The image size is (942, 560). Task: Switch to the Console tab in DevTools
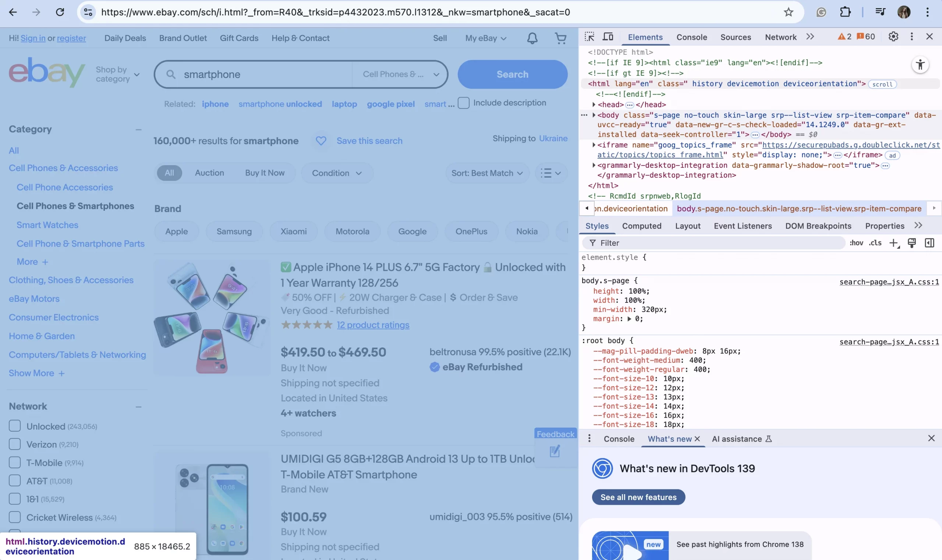click(x=691, y=37)
